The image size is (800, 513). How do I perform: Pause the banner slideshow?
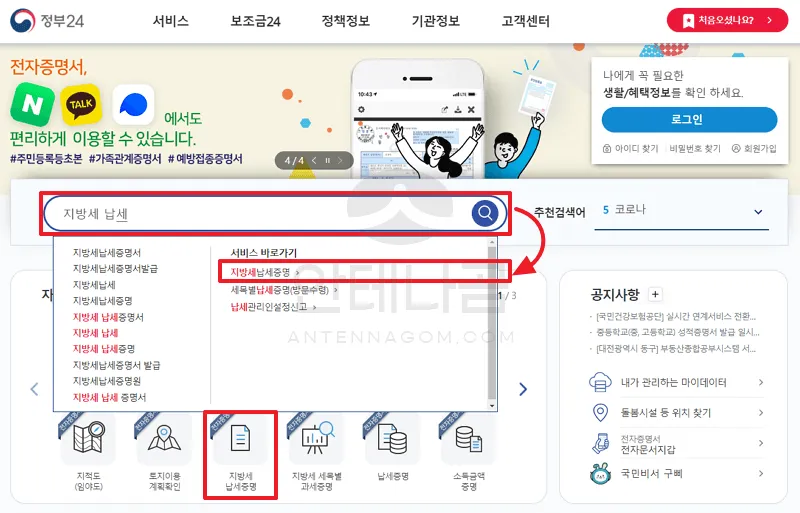pyautogui.click(x=328, y=160)
